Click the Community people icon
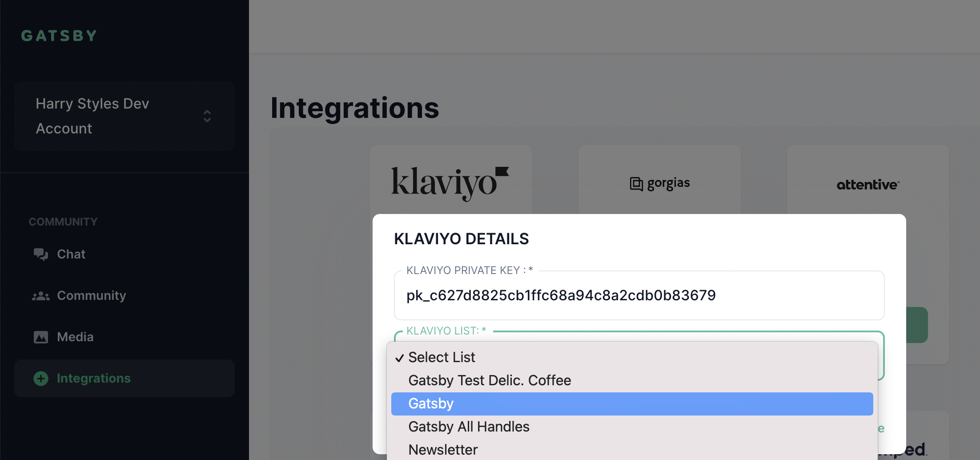This screenshot has width=980, height=460. [41, 296]
